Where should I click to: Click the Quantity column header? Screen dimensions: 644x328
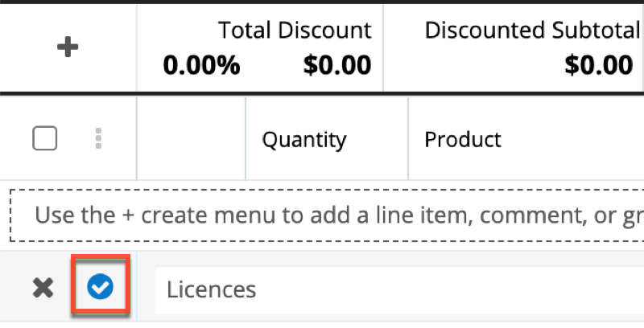pyautogui.click(x=303, y=139)
